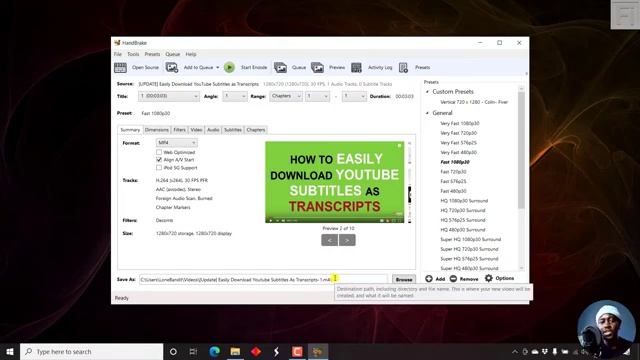Screen dimensions: 640x360
Task: Collapse the General presets group
Action: (x=428, y=113)
